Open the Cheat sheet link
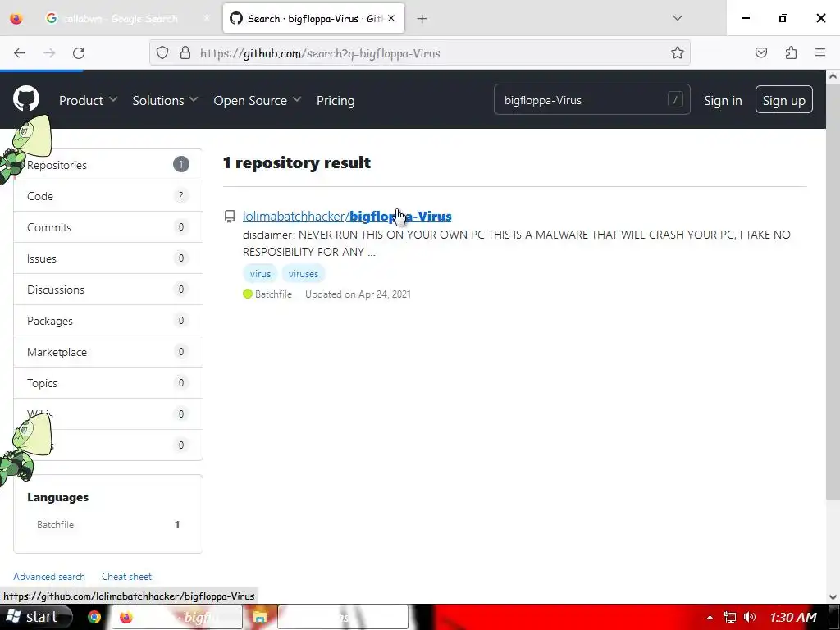Screen dimensions: 840x630 click(127, 577)
